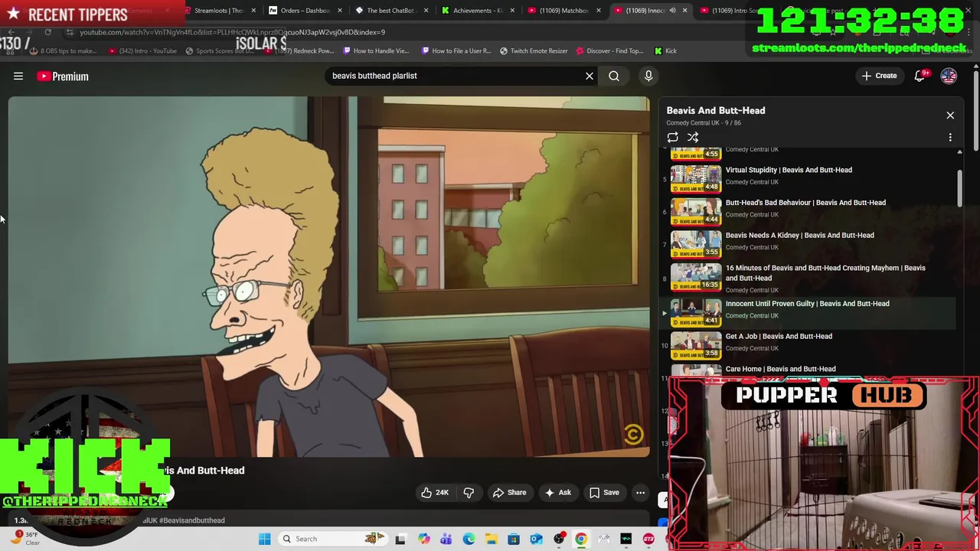Screen dimensions: 980x551
Task: Reload the page with browser refresh
Action: click(47, 32)
